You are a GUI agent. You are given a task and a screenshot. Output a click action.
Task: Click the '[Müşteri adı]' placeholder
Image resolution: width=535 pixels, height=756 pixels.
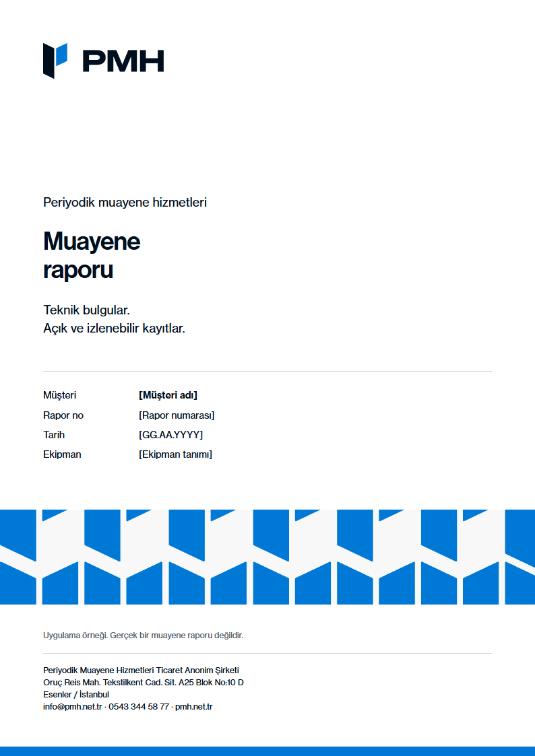[x=168, y=395]
